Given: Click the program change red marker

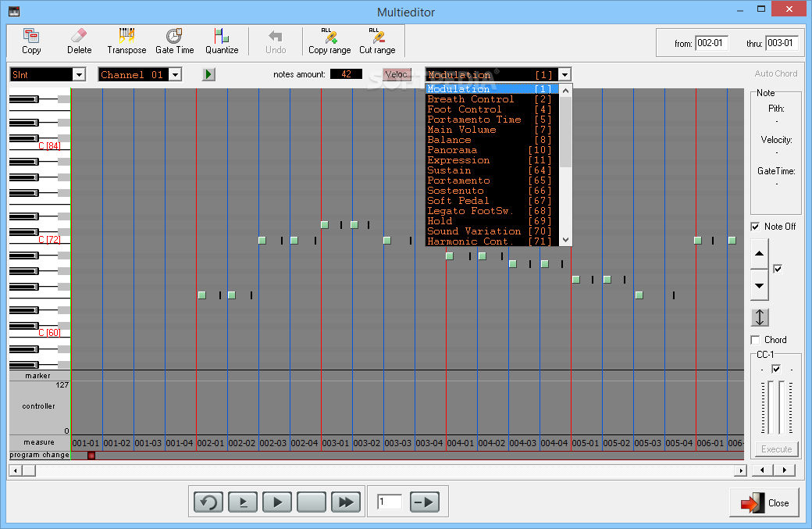Looking at the screenshot, I should click(x=91, y=456).
